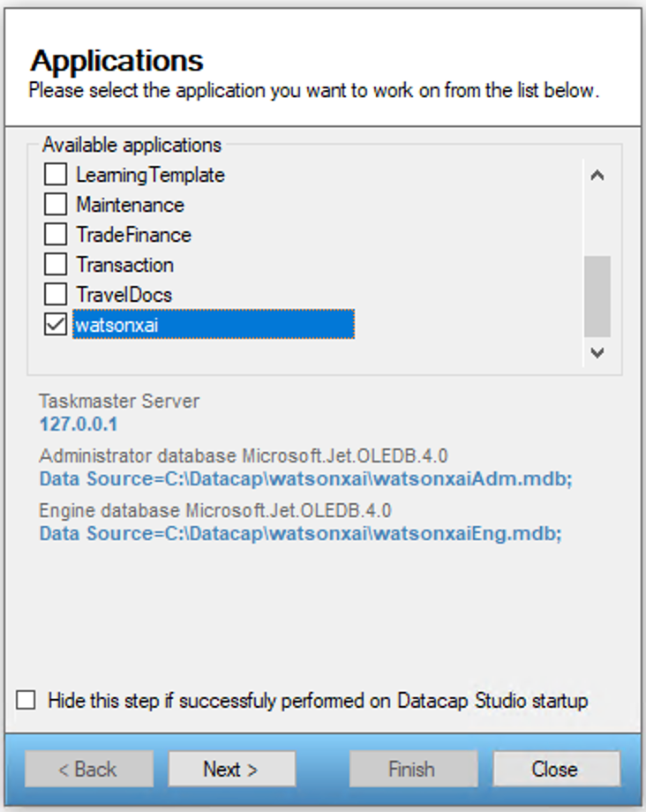The width and height of the screenshot is (646, 812).
Task: Click the watsonxaiAdm.mdb data source path
Action: 306,479
